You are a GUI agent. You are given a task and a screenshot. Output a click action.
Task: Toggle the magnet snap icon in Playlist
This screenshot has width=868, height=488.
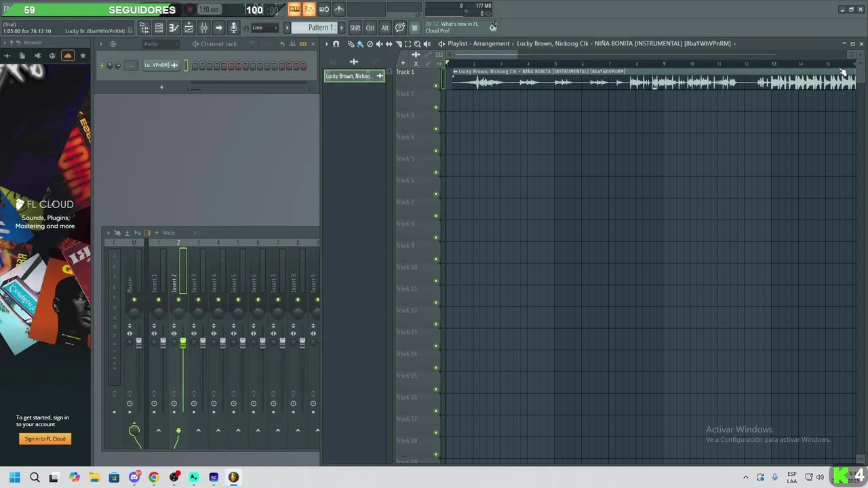pos(336,44)
